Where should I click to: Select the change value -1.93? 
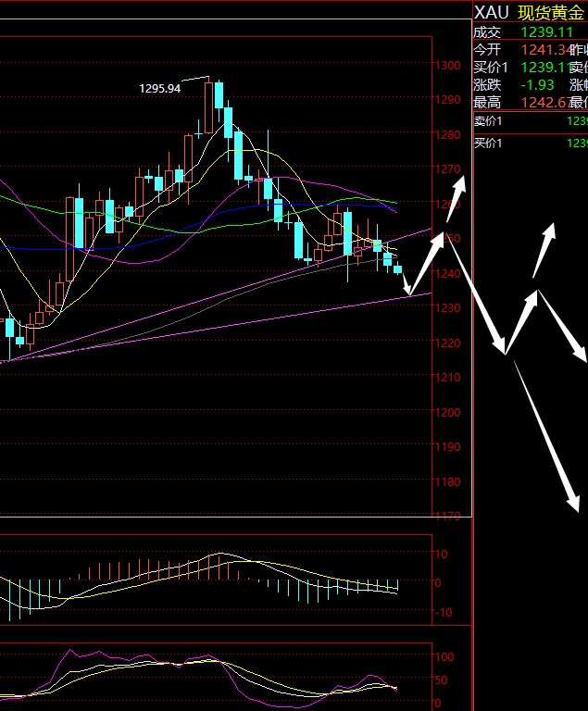pos(538,85)
